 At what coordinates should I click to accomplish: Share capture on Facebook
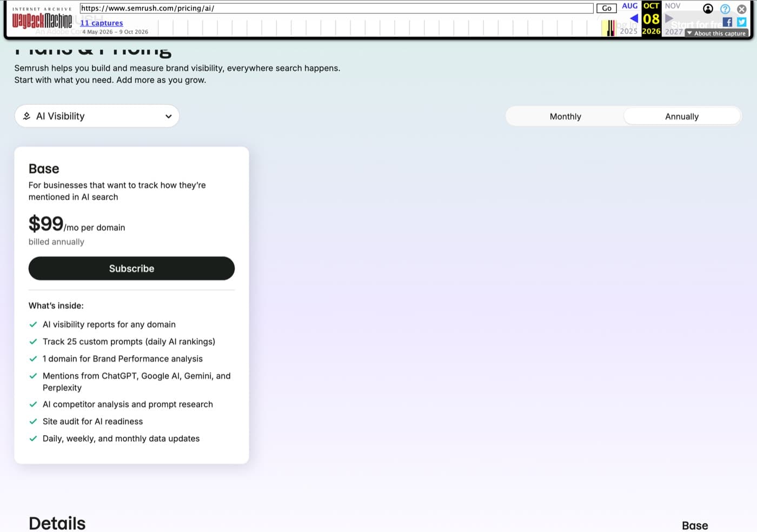tap(727, 22)
